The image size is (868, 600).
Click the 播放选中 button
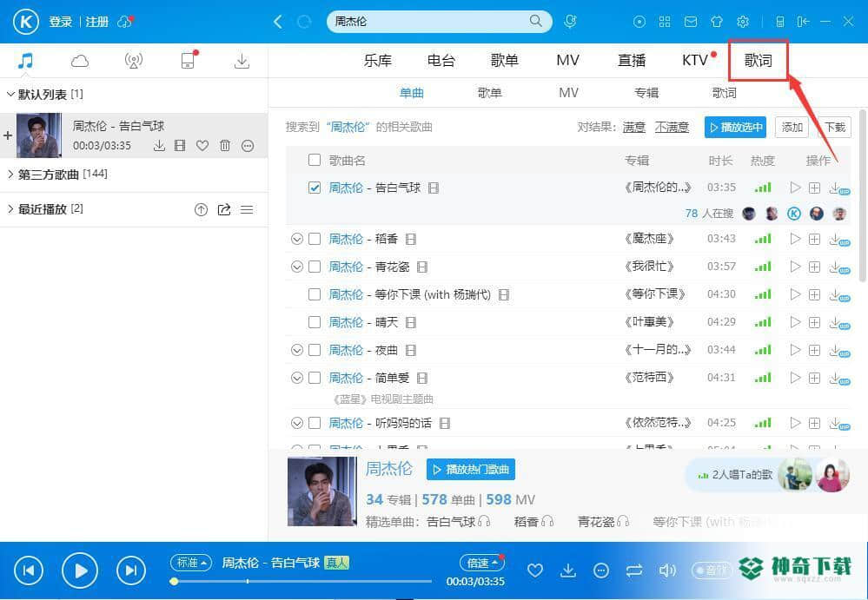[735, 127]
